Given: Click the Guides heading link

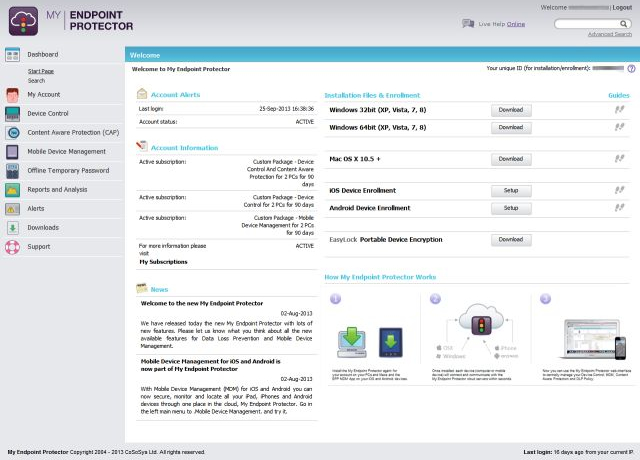Looking at the screenshot, I should 619,96.
